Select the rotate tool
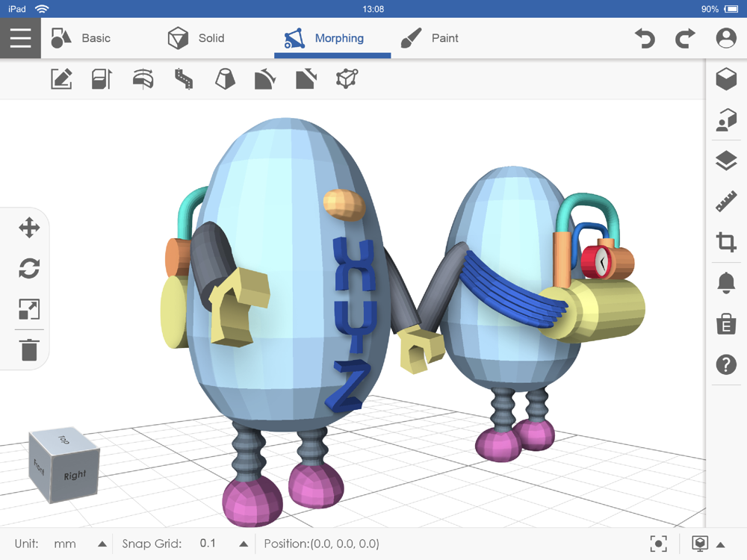This screenshot has height=560, width=747. tap(29, 269)
